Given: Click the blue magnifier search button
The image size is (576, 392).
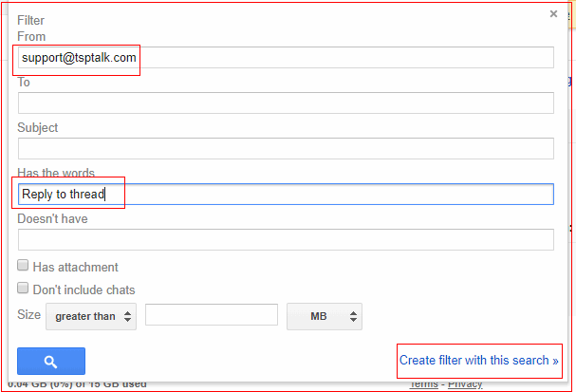Looking at the screenshot, I should point(51,361).
